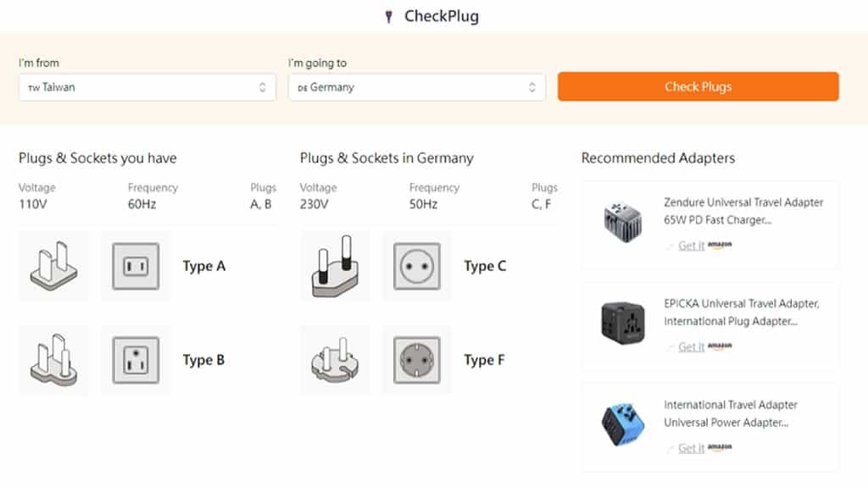Open International Travel Adapter "Get it" link
The width and height of the screenshot is (868, 487).
tap(692, 448)
